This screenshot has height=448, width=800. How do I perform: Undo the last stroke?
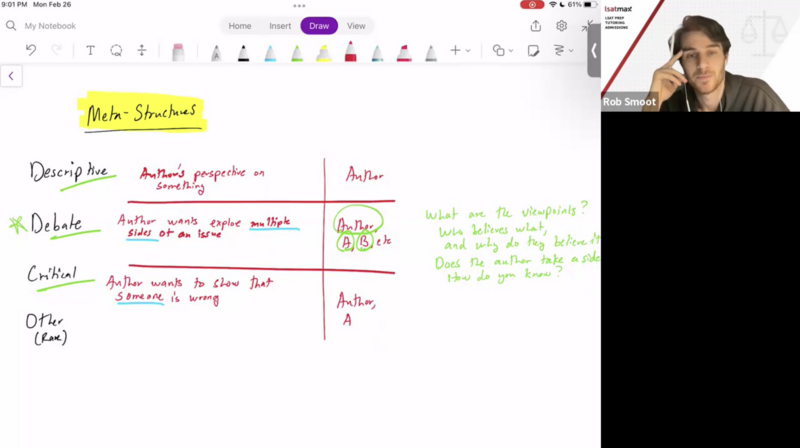coord(31,51)
